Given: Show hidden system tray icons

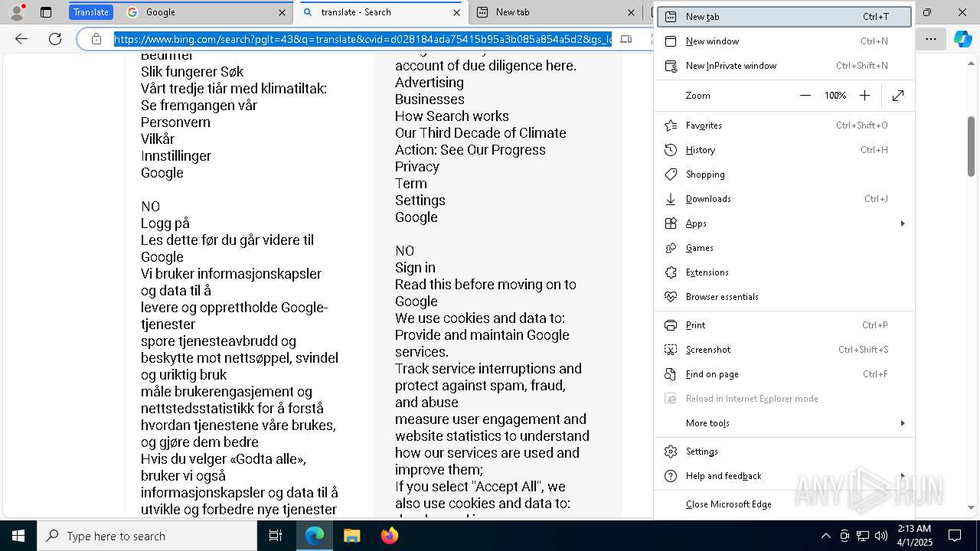Looking at the screenshot, I should tap(825, 536).
